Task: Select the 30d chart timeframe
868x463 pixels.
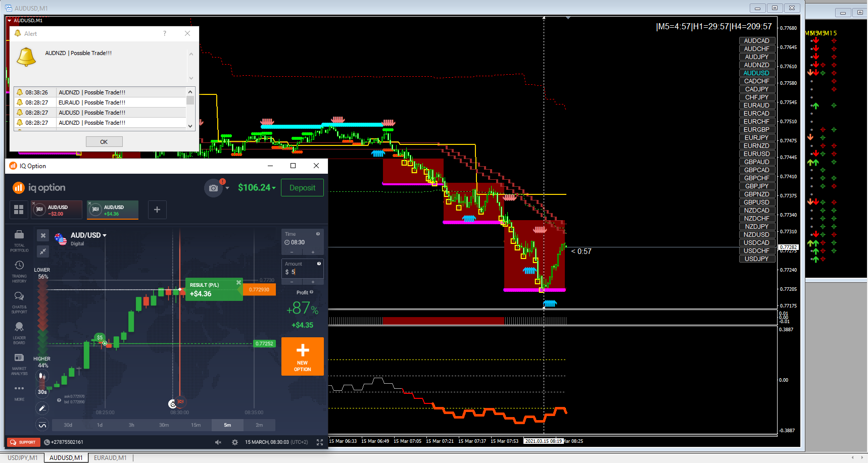Action: pyautogui.click(x=68, y=425)
